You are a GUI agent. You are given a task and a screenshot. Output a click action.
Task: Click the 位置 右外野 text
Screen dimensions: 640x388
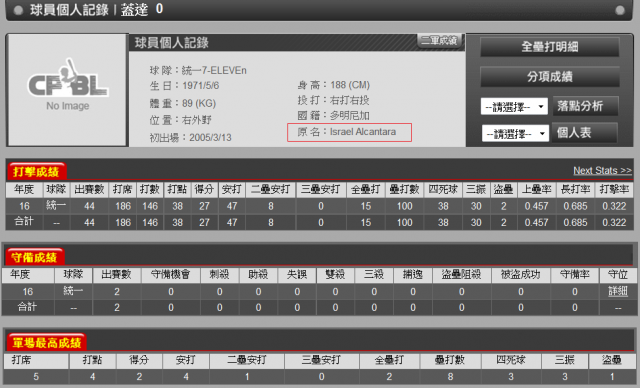point(180,120)
